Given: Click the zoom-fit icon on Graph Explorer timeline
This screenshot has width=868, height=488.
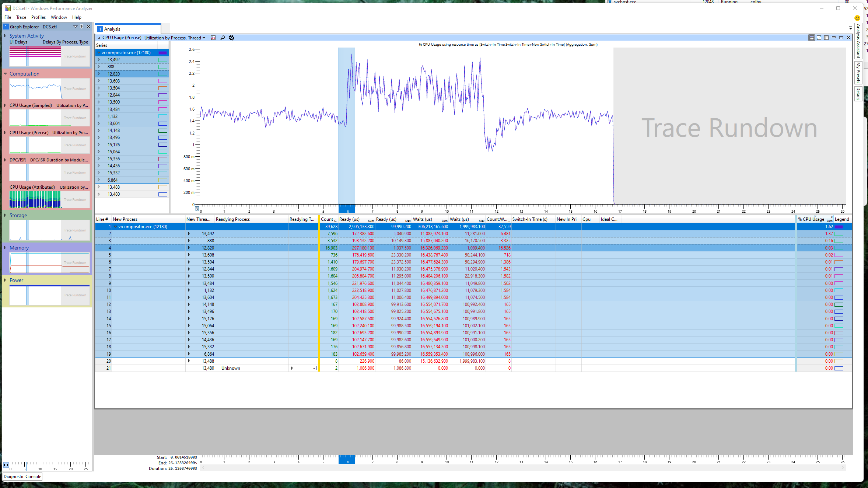Looking at the screenshot, I should pyautogui.click(x=6, y=465).
